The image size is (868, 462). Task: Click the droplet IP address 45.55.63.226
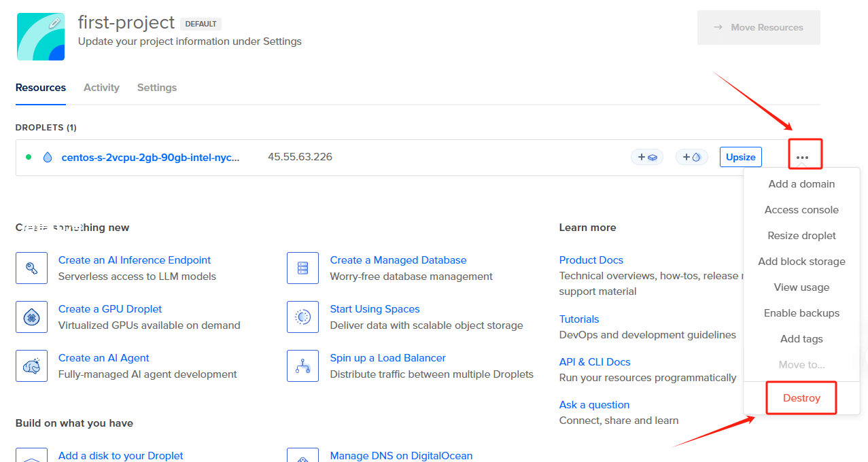(300, 157)
